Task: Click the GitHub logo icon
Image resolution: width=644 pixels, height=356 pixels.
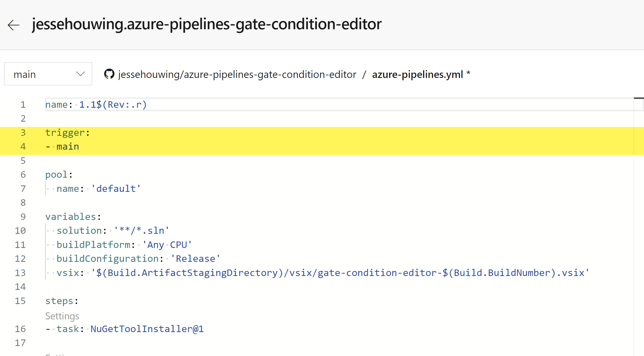Action: pos(109,74)
